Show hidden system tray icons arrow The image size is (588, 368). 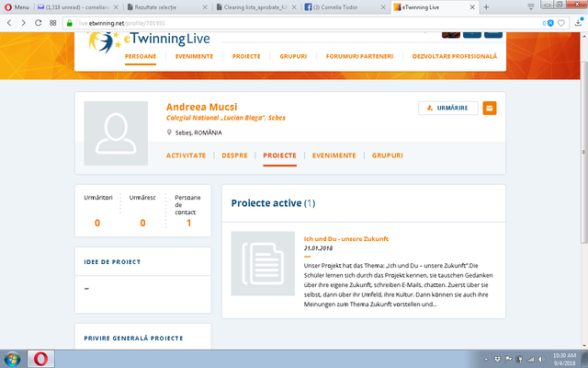pos(486,360)
